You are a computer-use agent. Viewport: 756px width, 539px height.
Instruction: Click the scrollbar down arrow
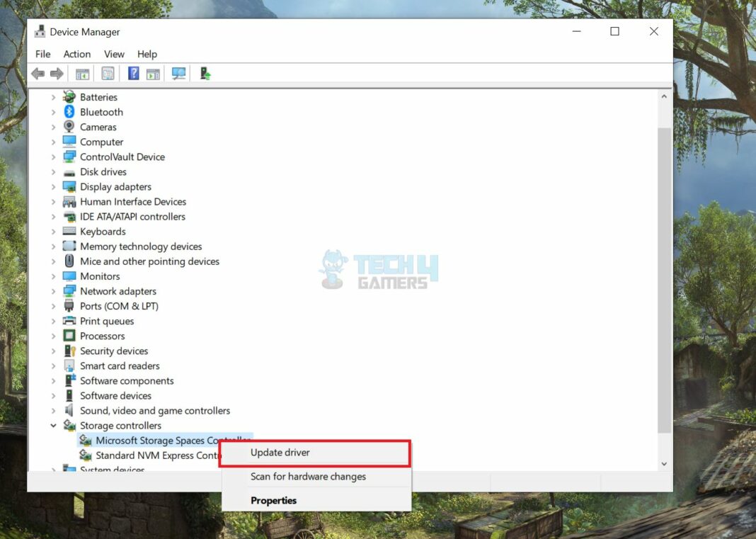pos(664,463)
